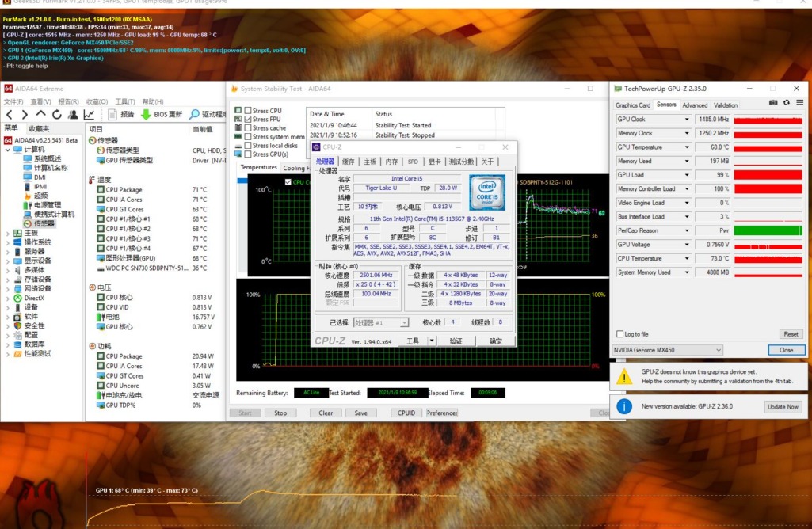
Task: Click PerfCap Reason green bar
Action: 768,231
